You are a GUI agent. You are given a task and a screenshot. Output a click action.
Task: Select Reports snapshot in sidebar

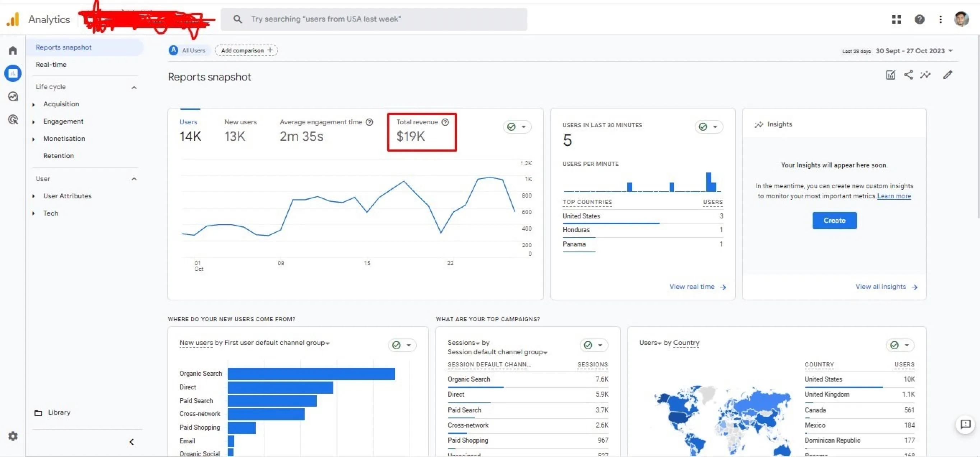pos(84,47)
